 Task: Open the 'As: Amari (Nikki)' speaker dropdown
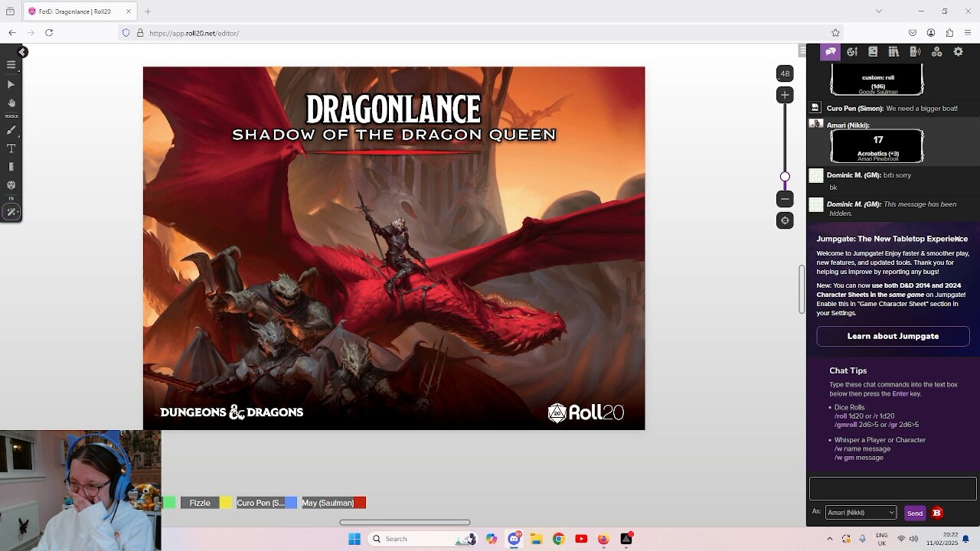[861, 513]
